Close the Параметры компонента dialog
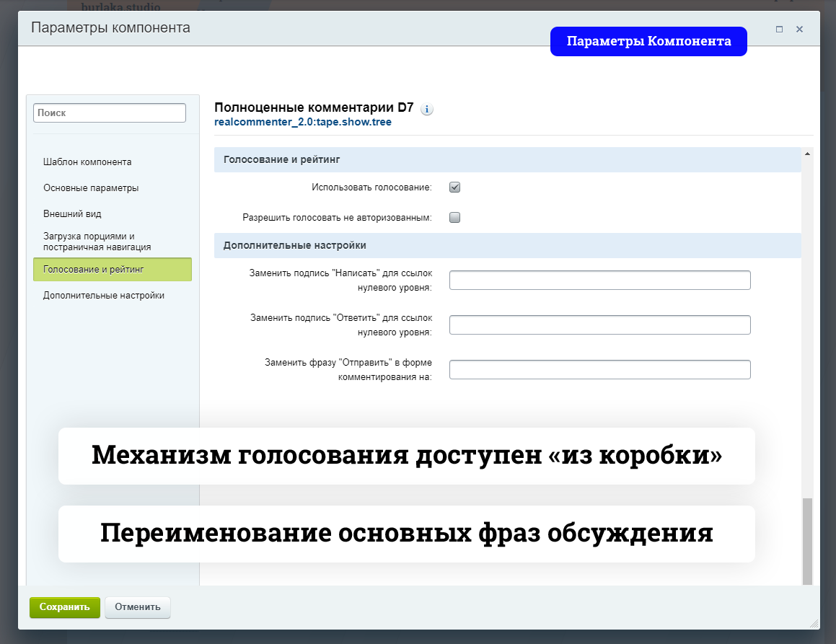Viewport: 836px width, 644px height. (x=799, y=30)
